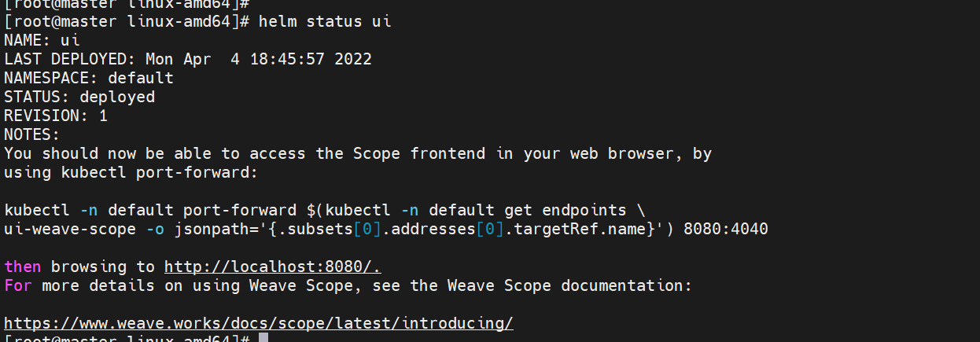Click the "NOTES:" label
Image resolution: width=980 pixels, height=342 pixels.
[x=32, y=134]
